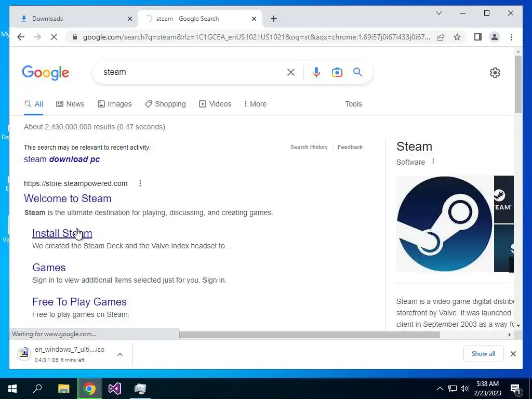This screenshot has height=399, width=532.
Task: Clear the search box with the X
Action: pos(291,72)
